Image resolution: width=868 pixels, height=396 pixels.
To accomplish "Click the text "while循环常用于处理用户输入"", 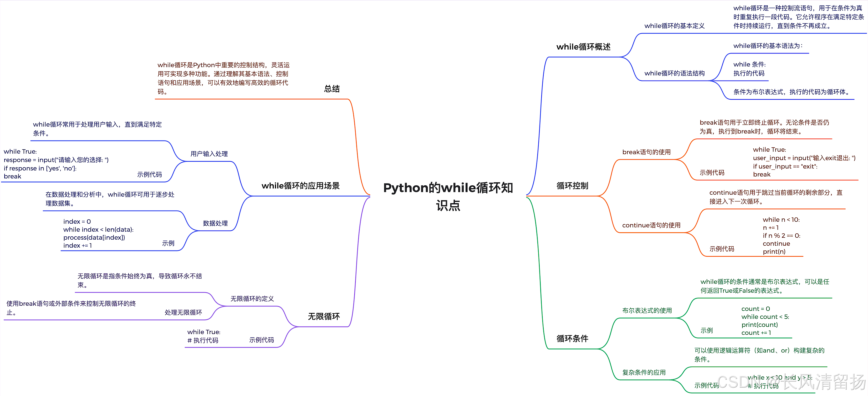I will (x=97, y=129).
